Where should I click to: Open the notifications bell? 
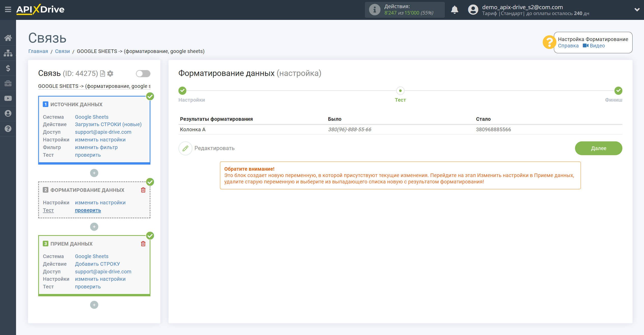tap(455, 10)
